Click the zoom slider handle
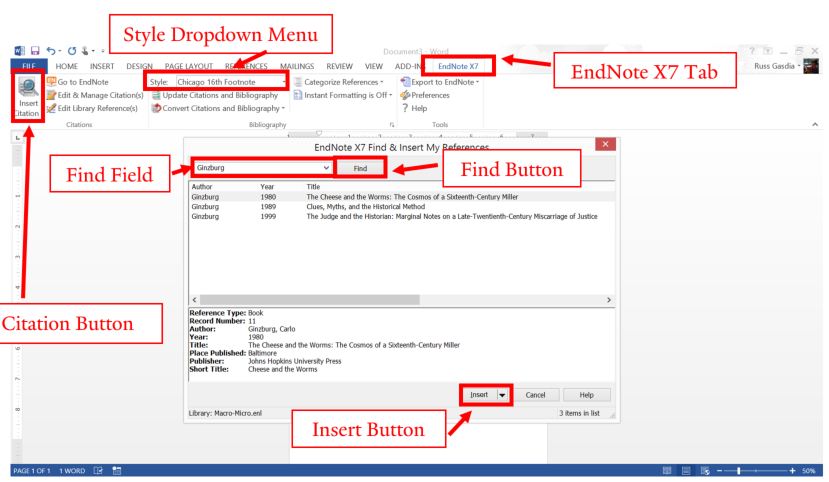The image size is (829, 482). [x=739, y=470]
